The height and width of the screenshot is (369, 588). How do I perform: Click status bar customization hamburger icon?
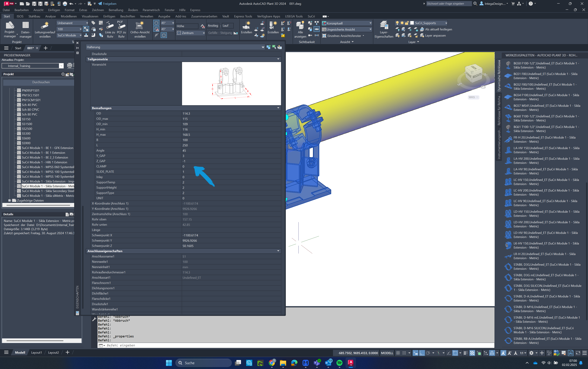(584, 353)
